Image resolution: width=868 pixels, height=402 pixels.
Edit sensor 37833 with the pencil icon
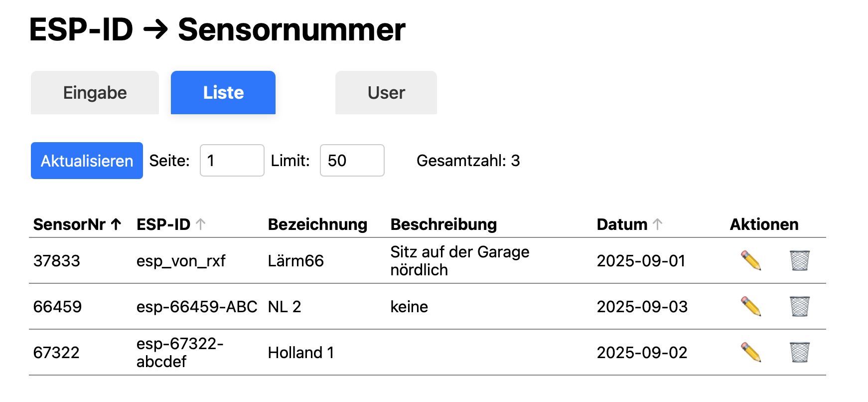(751, 260)
